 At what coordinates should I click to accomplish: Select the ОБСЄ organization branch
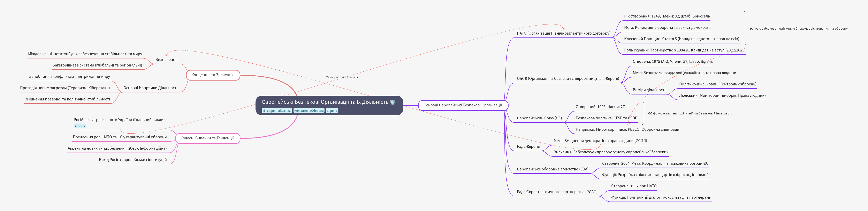[568, 79]
